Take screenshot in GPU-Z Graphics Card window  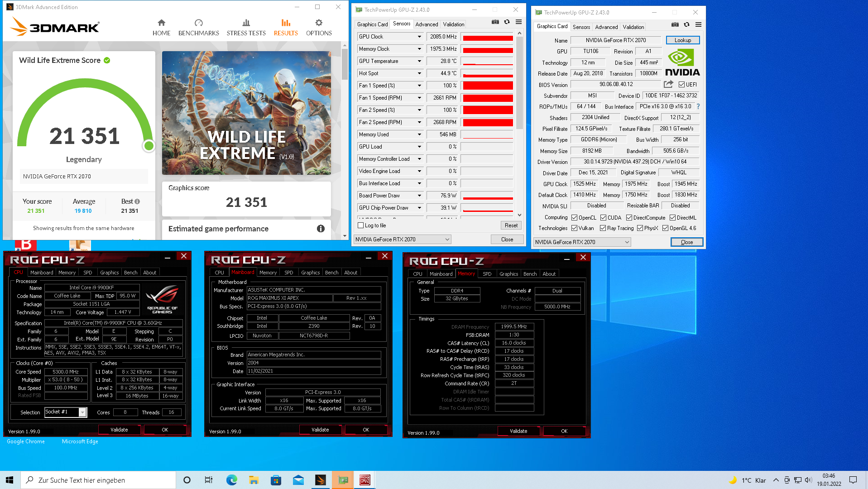point(675,24)
